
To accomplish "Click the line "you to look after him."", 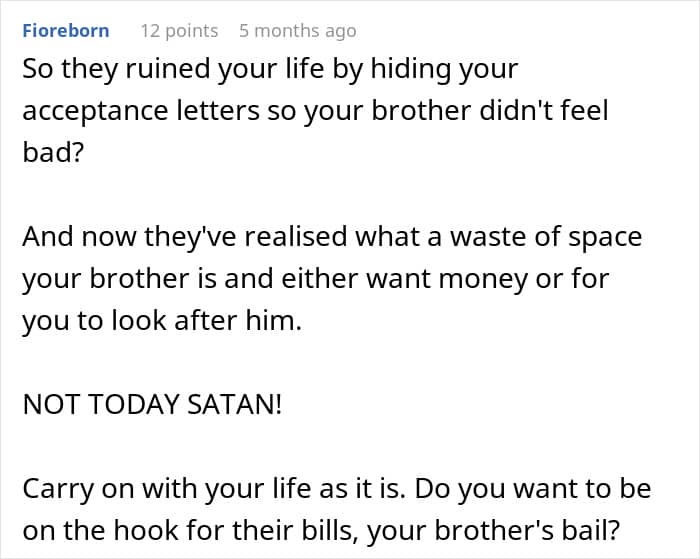I will tap(162, 322).
